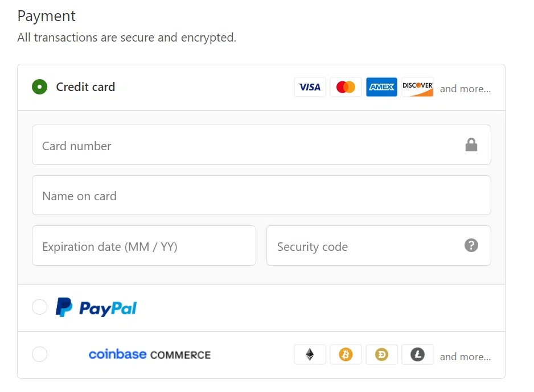Click "and more..." beside card logos
The height and width of the screenshot is (392, 534).
[465, 89]
